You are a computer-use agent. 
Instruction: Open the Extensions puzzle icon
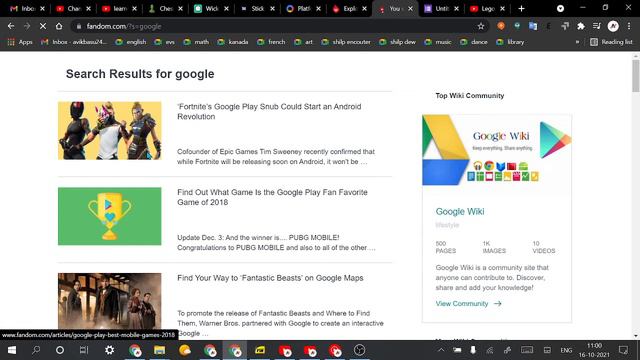tap(580, 26)
